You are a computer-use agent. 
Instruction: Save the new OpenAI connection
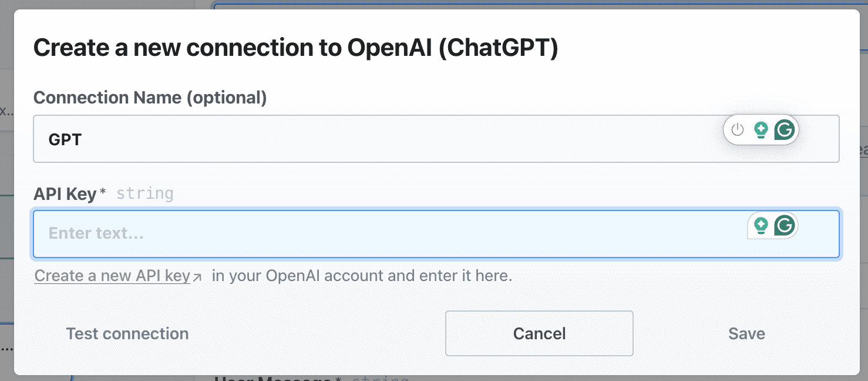746,333
